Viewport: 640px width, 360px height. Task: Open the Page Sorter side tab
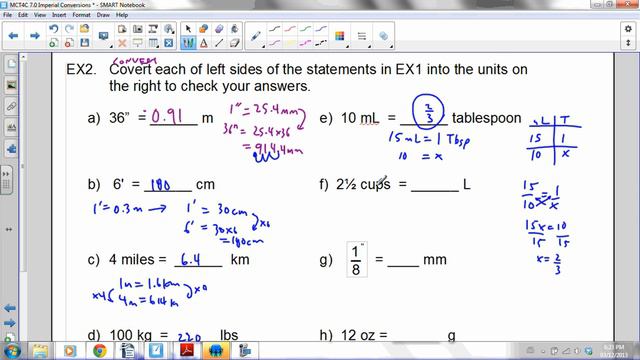tap(11, 64)
